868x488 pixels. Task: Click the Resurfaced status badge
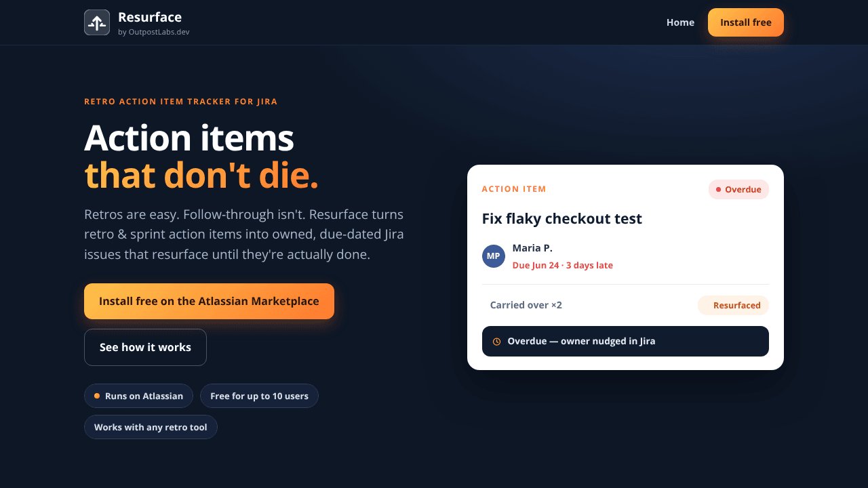point(733,306)
